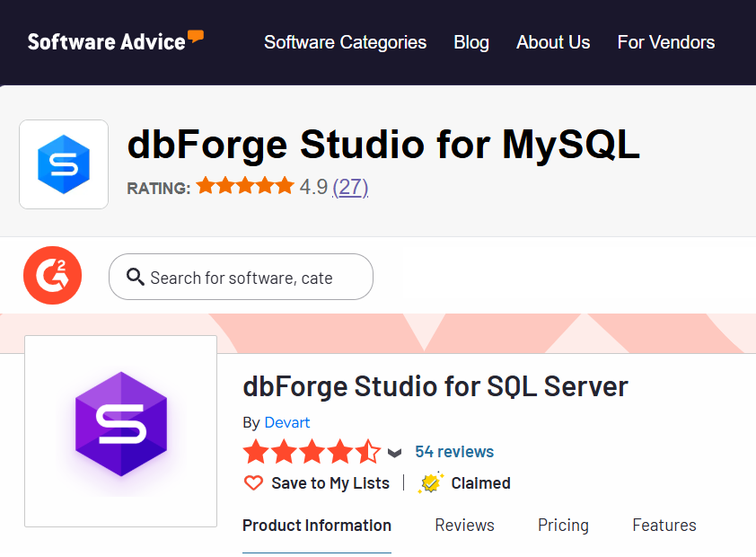Click the blue dbForge Studio for MySQL logo

pos(64,164)
